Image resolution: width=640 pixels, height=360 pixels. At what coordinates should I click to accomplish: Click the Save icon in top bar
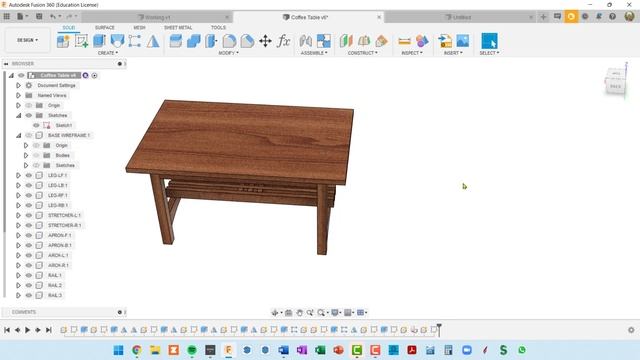coord(39,17)
